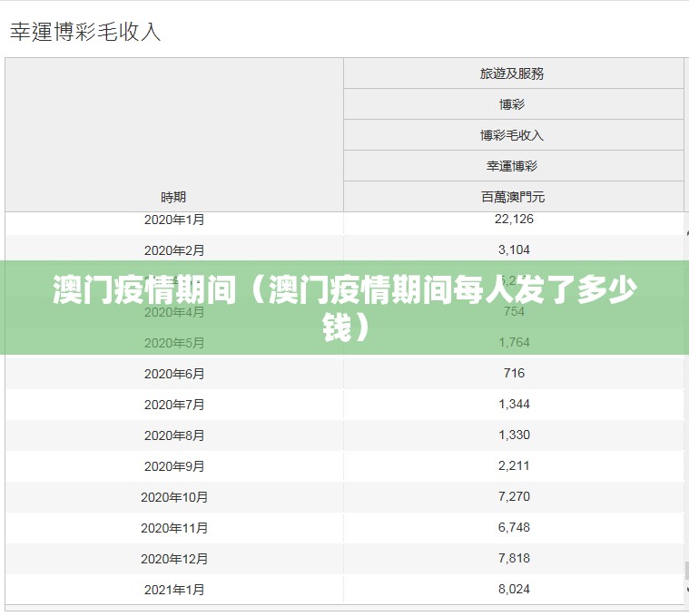Select the 幸運博彩 header cell
Screen dimensions: 689x616
click(512, 166)
